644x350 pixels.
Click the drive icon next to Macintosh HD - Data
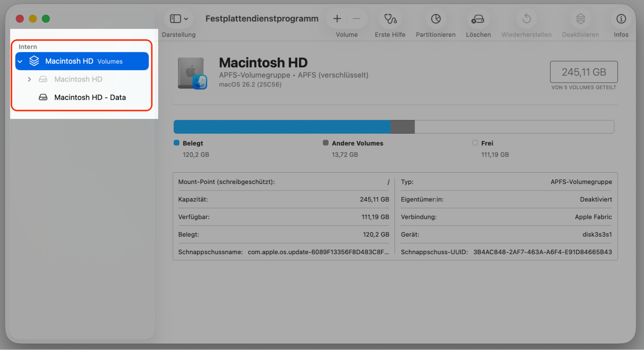pos(43,97)
